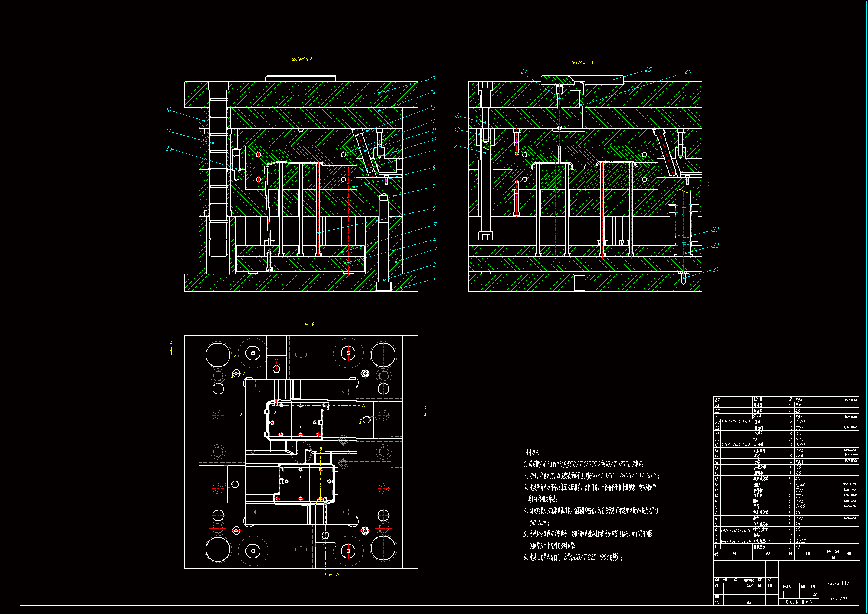
Task: Select the 技术要求 heading text
Action: (532, 452)
